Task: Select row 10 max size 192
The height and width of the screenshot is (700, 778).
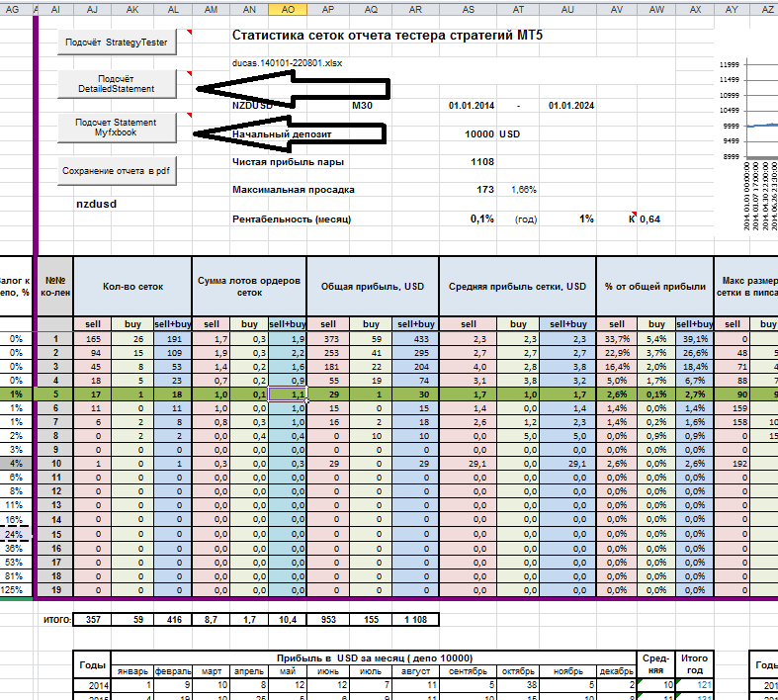Action: (x=733, y=464)
